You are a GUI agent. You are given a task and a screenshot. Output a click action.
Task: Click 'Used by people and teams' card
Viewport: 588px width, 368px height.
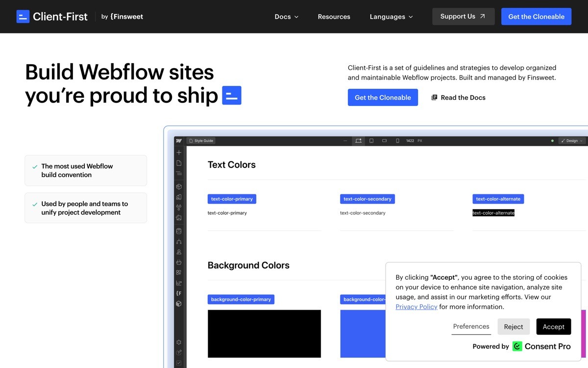86,208
